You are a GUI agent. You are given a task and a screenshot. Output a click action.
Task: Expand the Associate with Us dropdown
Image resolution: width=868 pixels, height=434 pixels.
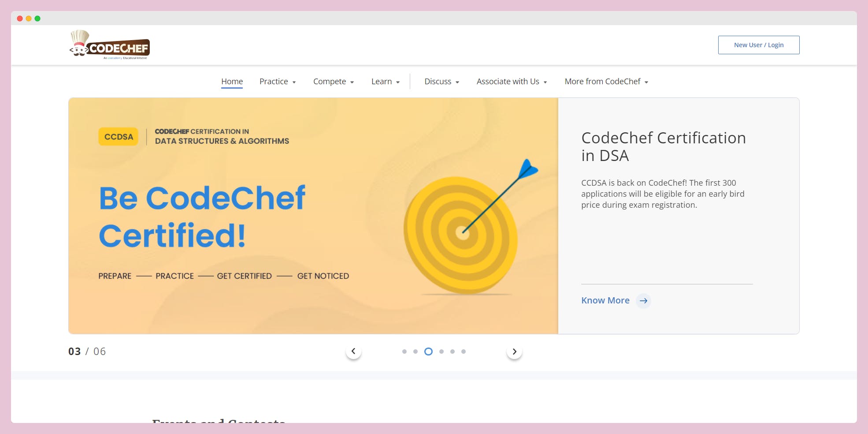pos(512,82)
